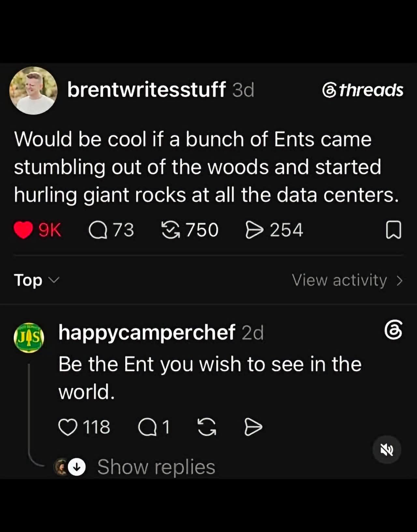Tap the threads logo at top
Screen dimensions: 417x532
click(x=363, y=90)
